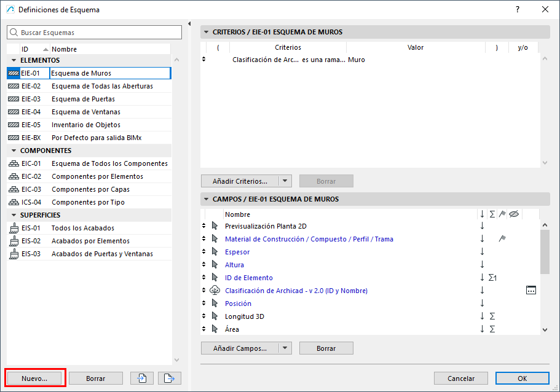The width and height of the screenshot is (560, 392).
Task: Click sort arrow on Altura row
Action: click(x=482, y=265)
